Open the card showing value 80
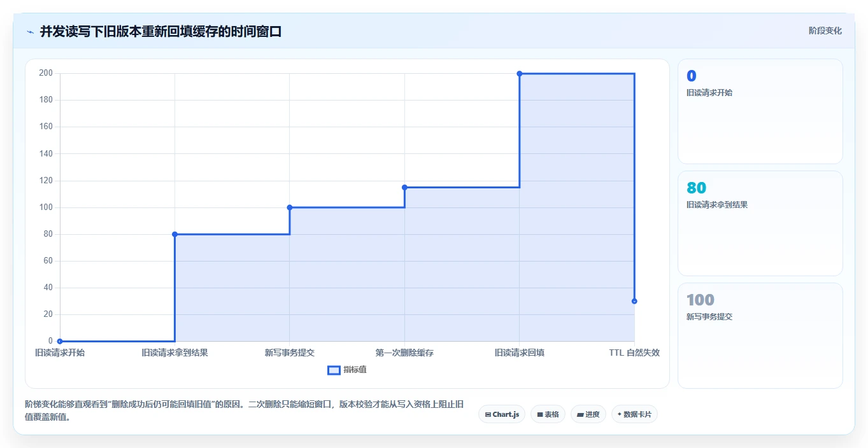The image size is (868, 448). [760, 223]
